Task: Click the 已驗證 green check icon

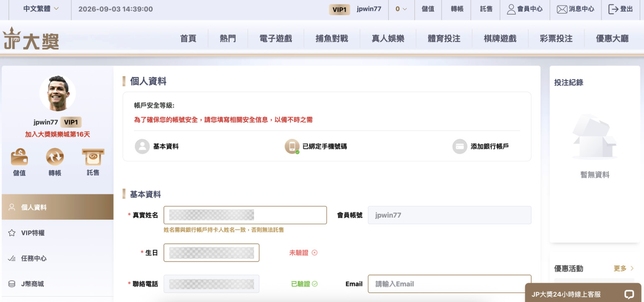Action: [x=315, y=284]
